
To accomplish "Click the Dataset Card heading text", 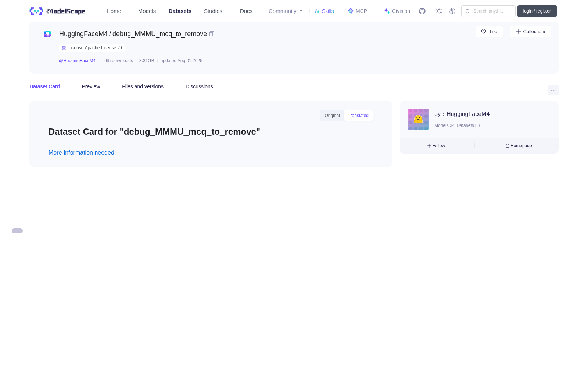I will click(x=154, y=132).
